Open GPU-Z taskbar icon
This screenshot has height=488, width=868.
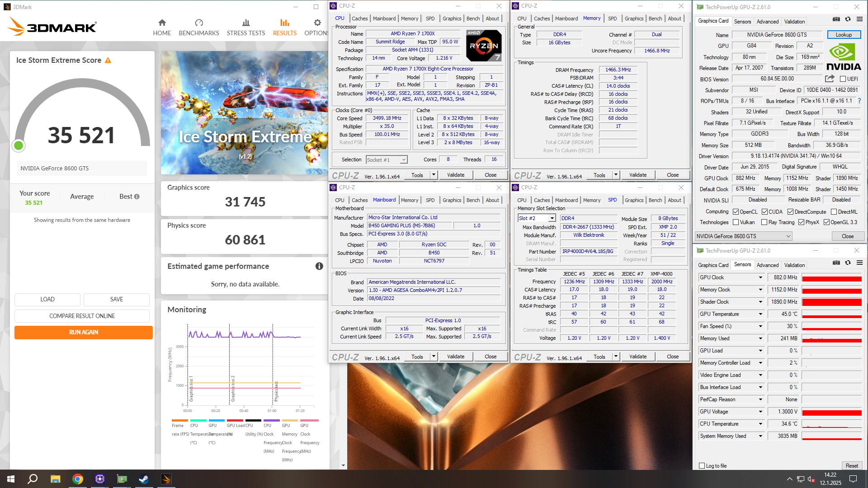[x=122, y=479]
